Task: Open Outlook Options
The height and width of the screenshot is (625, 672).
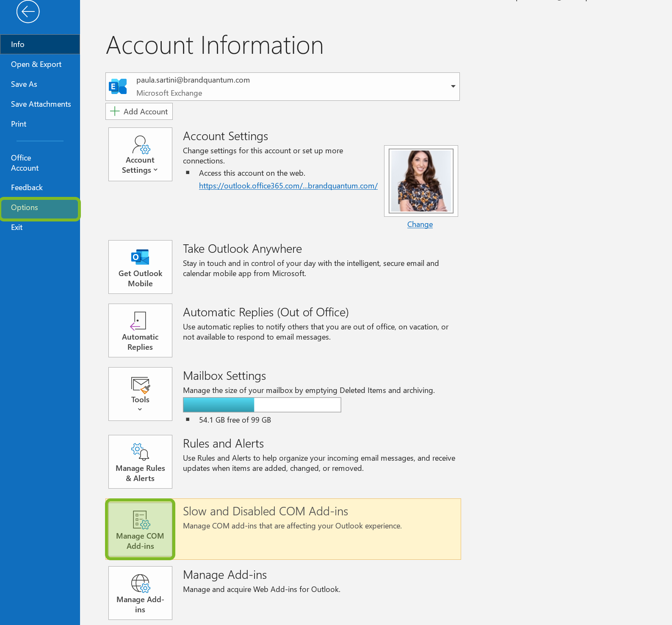Action: (x=40, y=207)
